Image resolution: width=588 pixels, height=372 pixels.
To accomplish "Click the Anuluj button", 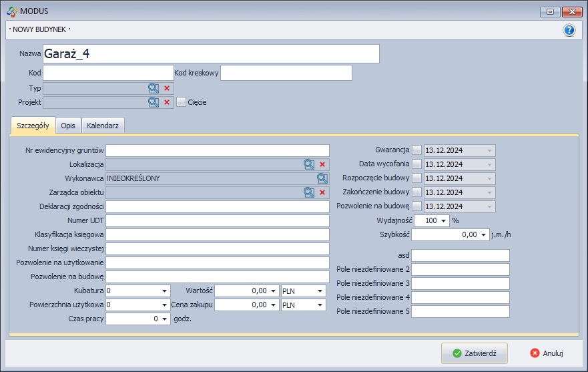I will point(547,353).
